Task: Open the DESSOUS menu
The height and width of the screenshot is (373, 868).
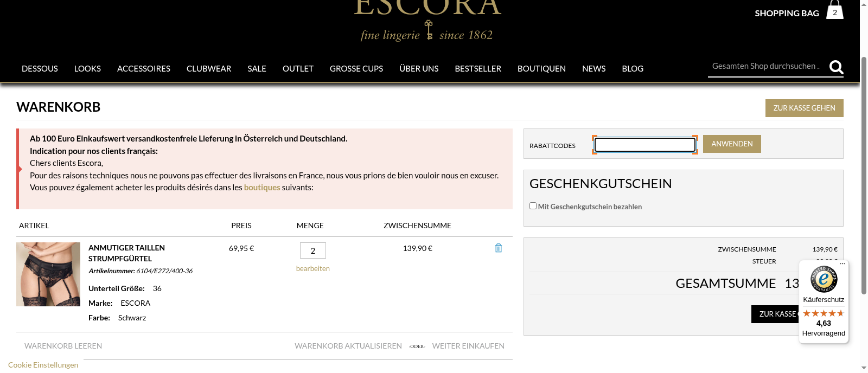Action: pyautogui.click(x=40, y=69)
